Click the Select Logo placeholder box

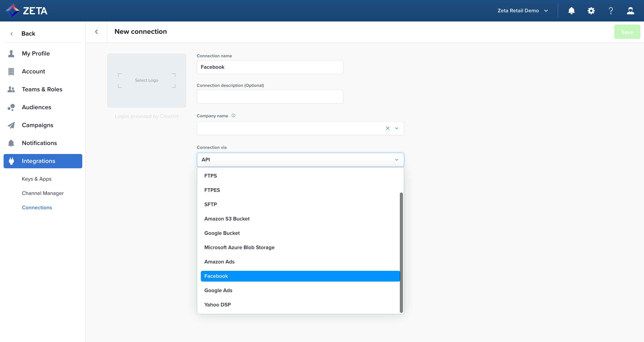click(x=146, y=80)
